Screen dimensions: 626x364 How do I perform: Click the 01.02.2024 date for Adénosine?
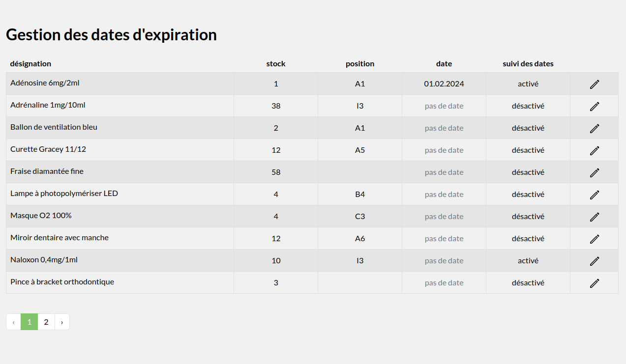click(x=444, y=84)
